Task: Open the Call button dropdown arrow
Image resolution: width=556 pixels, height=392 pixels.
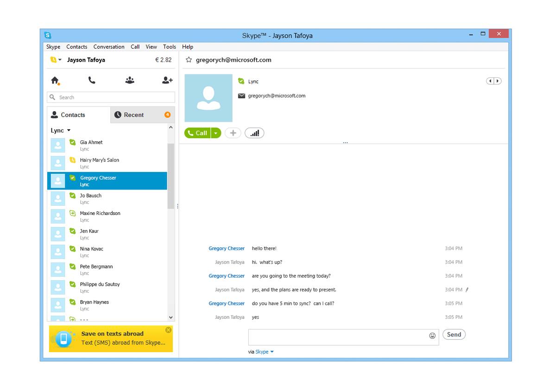Action: pyautogui.click(x=216, y=133)
